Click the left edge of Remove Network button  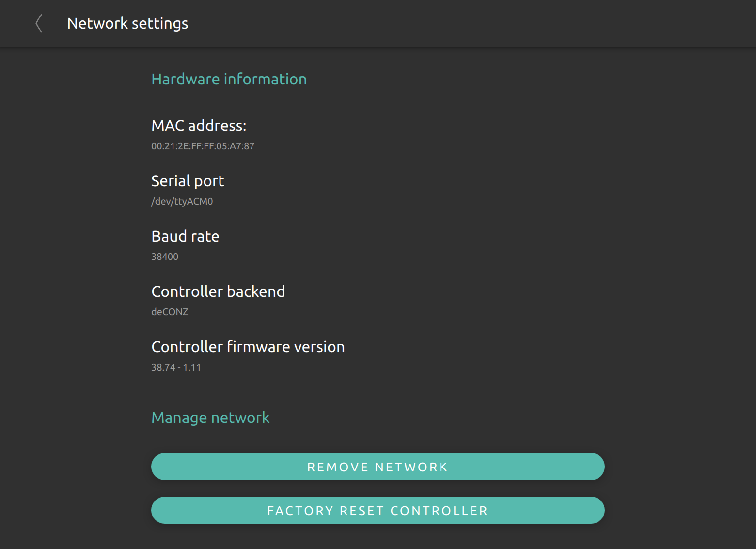pos(158,467)
